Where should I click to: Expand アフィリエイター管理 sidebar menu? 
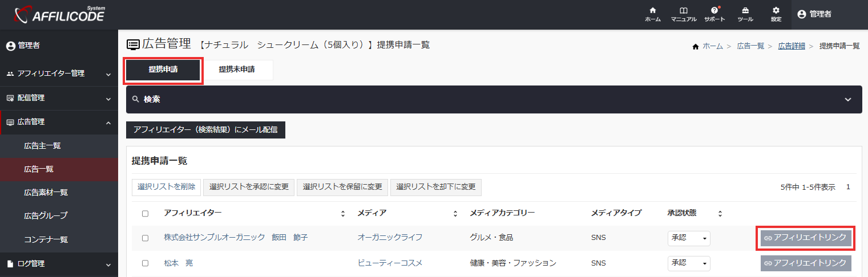(x=59, y=74)
